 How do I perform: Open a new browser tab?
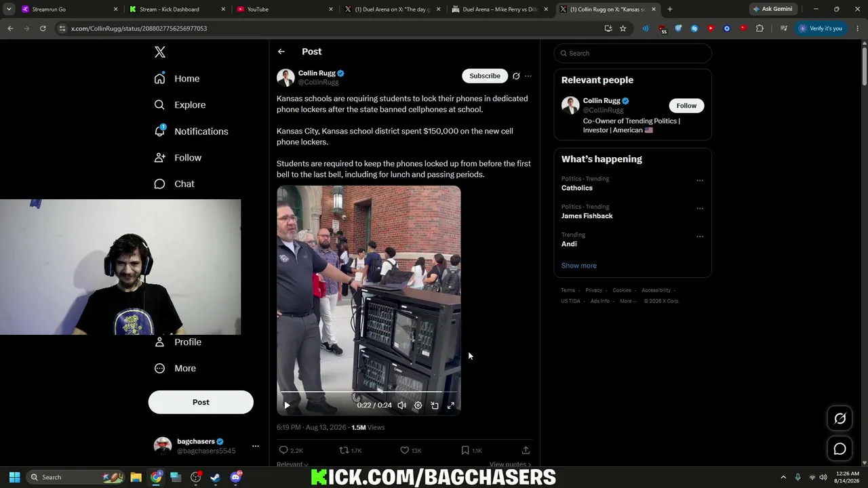pyautogui.click(x=670, y=9)
